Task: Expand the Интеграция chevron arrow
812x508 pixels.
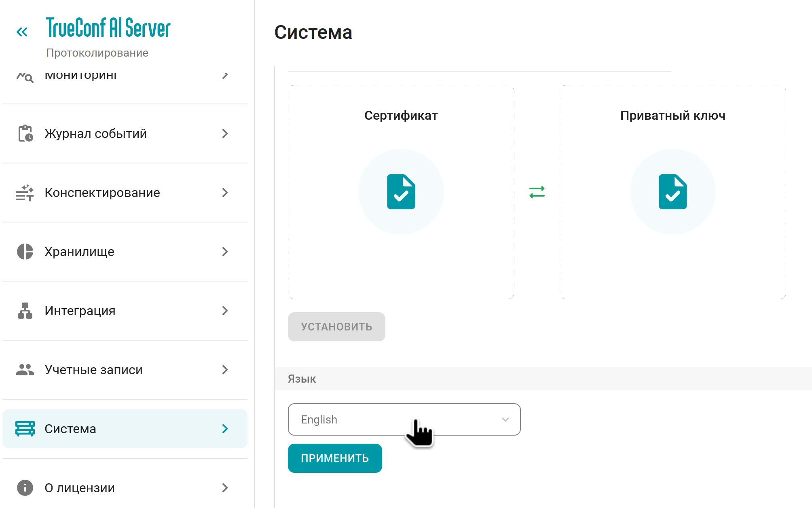Action: (225, 311)
